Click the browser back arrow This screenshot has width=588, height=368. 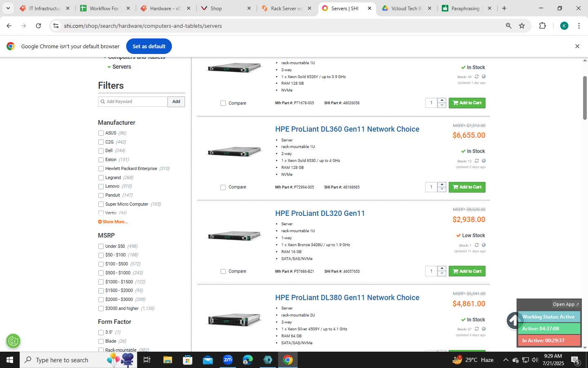pos(9,26)
